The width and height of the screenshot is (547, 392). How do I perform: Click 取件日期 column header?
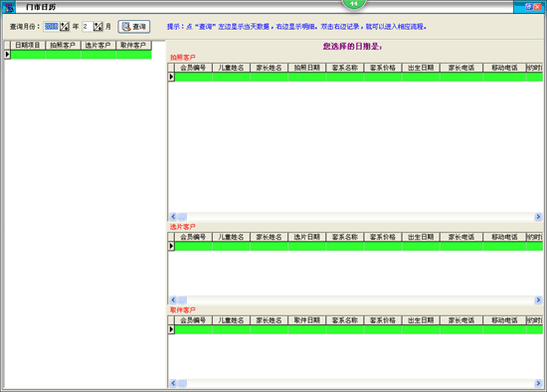point(307,320)
